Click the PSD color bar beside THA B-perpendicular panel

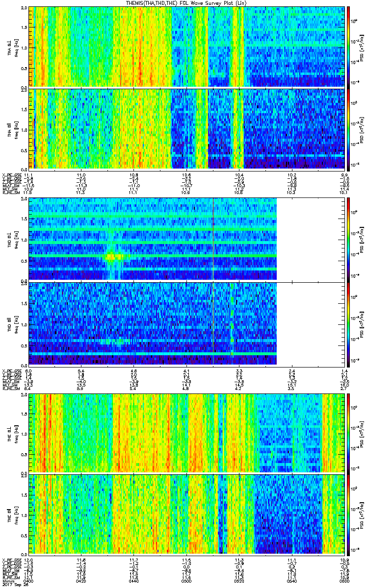coord(349,47)
